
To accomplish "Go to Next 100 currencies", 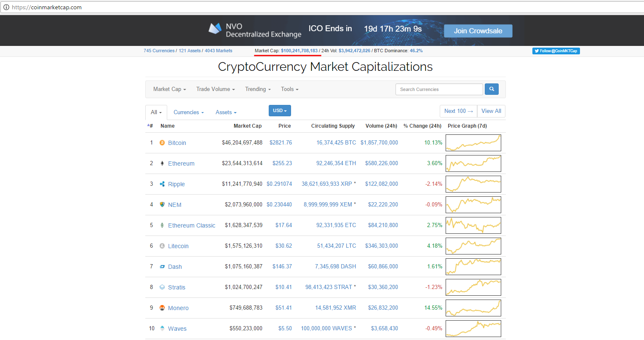I will [x=459, y=111].
